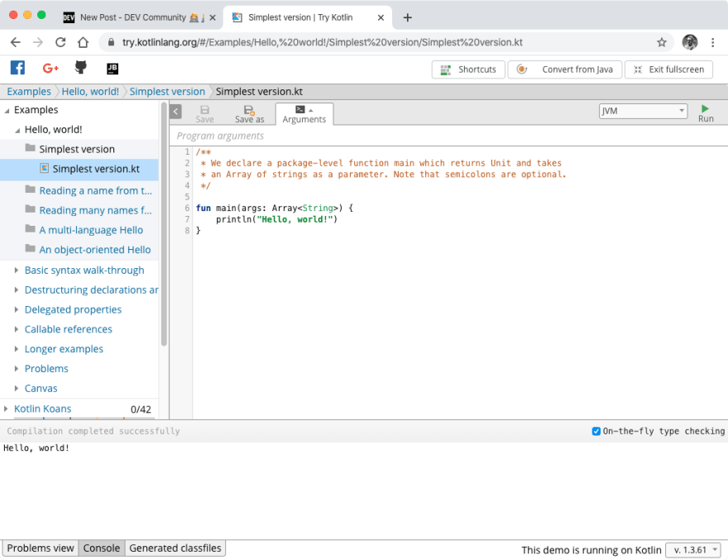Click the folder icon beside An object-oriented Hello

point(30,248)
